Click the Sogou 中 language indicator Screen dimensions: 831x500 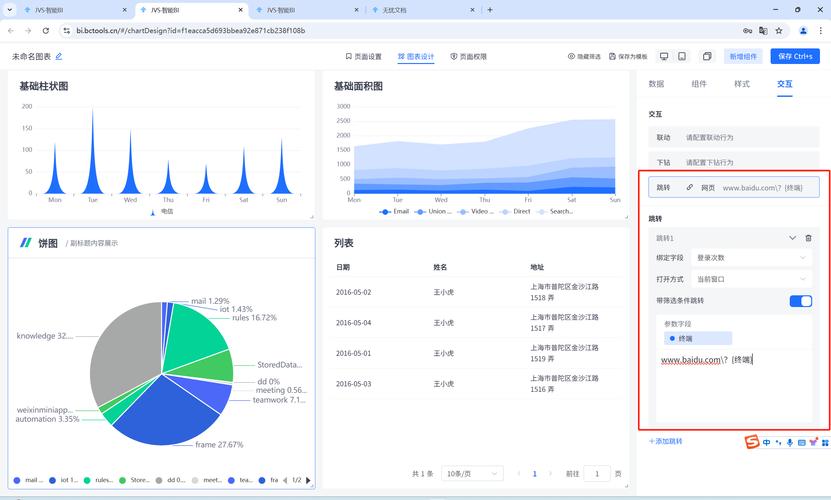point(766,442)
